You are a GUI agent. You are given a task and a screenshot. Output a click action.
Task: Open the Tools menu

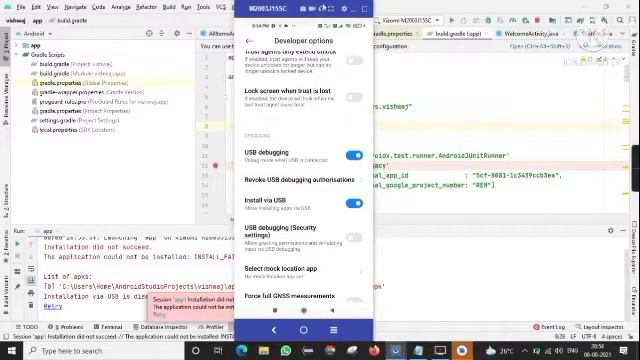click(x=203, y=7)
